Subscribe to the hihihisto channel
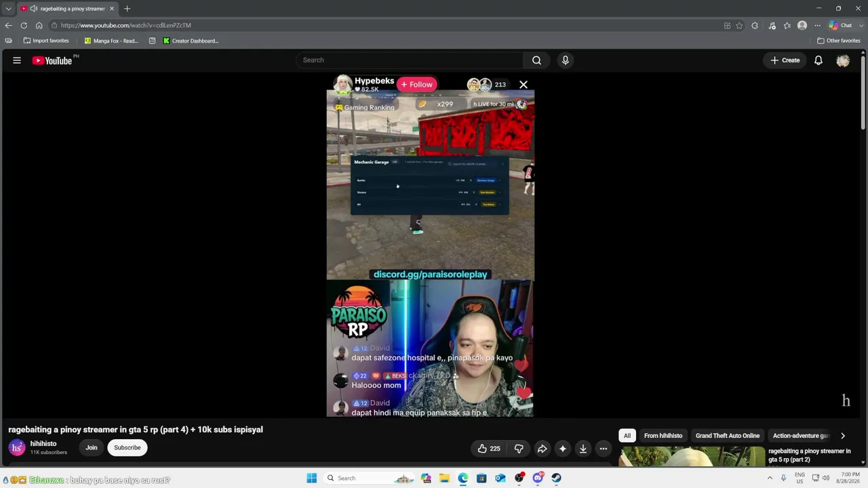Image resolution: width=868 pixels, height=488 pixels. pos(127,447)
